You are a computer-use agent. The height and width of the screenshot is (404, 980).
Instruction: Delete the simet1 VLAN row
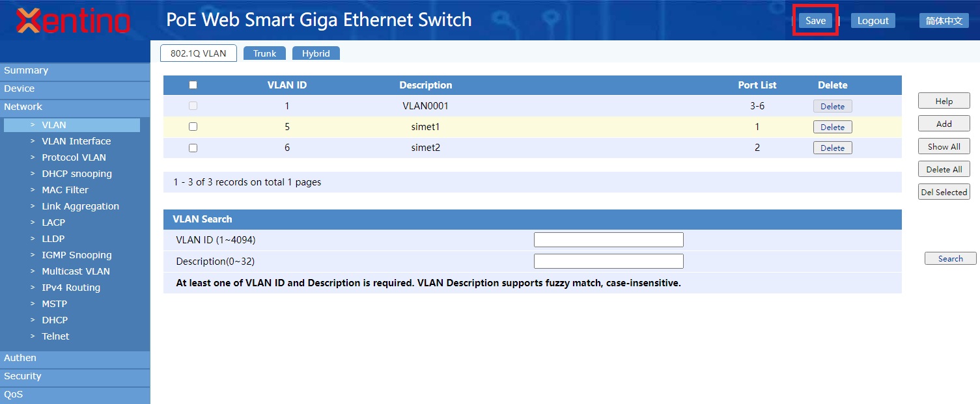coord(832,128)
